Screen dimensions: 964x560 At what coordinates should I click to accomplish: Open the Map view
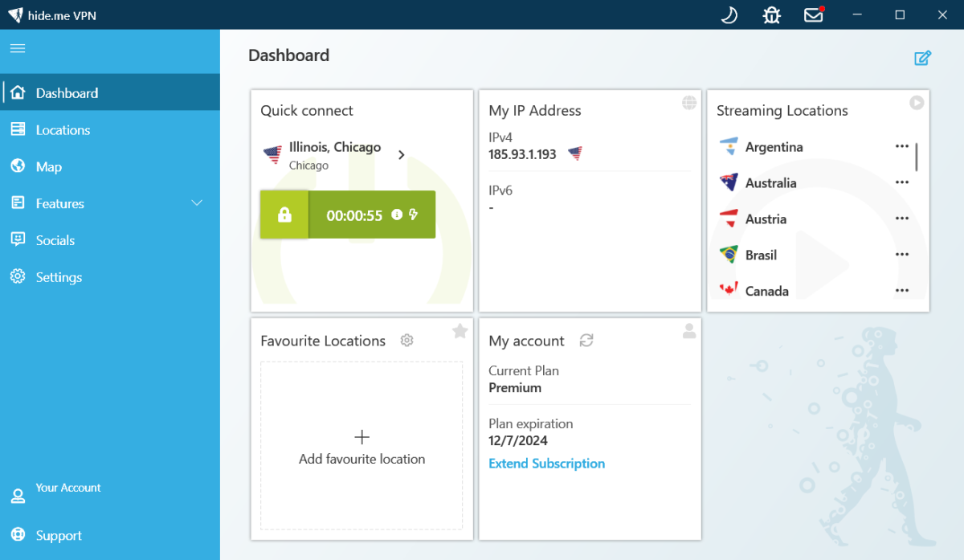tap(110, 166)
